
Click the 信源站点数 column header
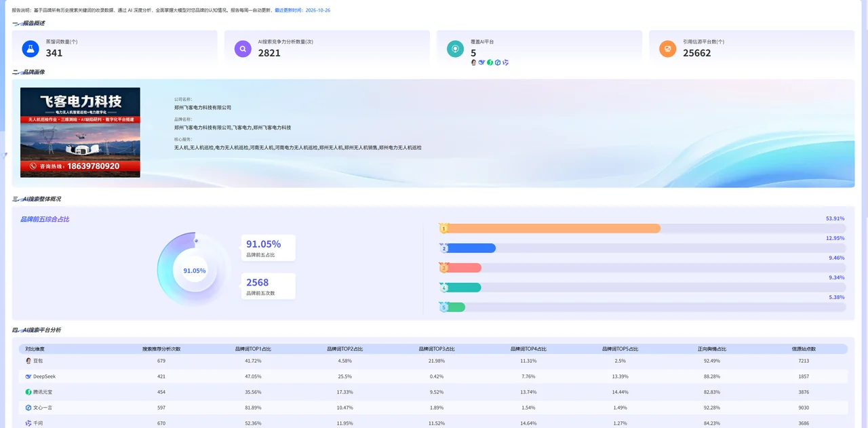coord(804,349)
